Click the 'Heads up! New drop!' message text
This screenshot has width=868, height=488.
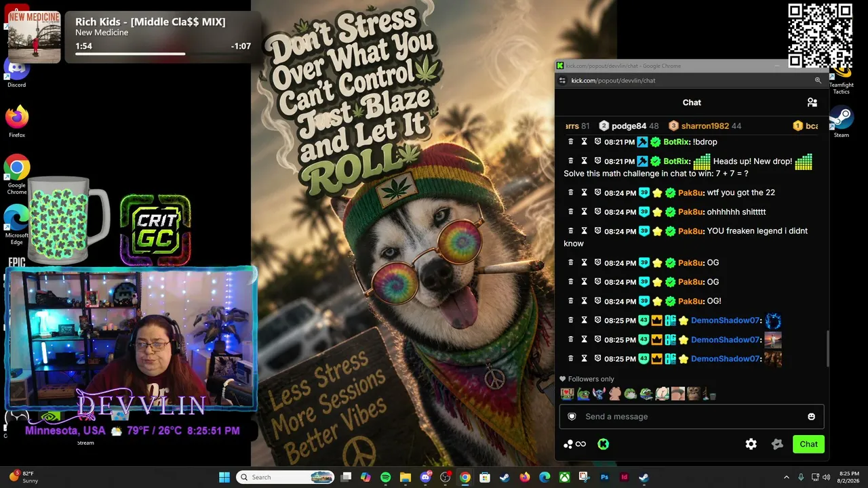click(752, 161)
